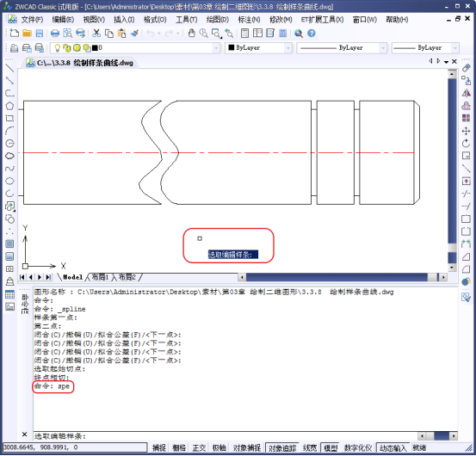476x456 pixels.
Task: Toggle 动态输入 dynamic input in status bar
Action: pyautogui.click(x=393, y=447)
